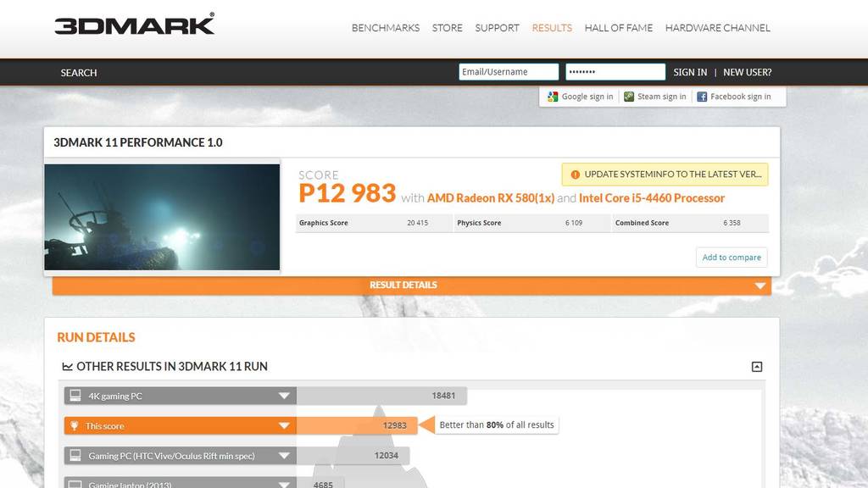Click the monitor icon beside 4K gaming PC
Viewport: 868px width, 488px height.
(x=75, y=396)
